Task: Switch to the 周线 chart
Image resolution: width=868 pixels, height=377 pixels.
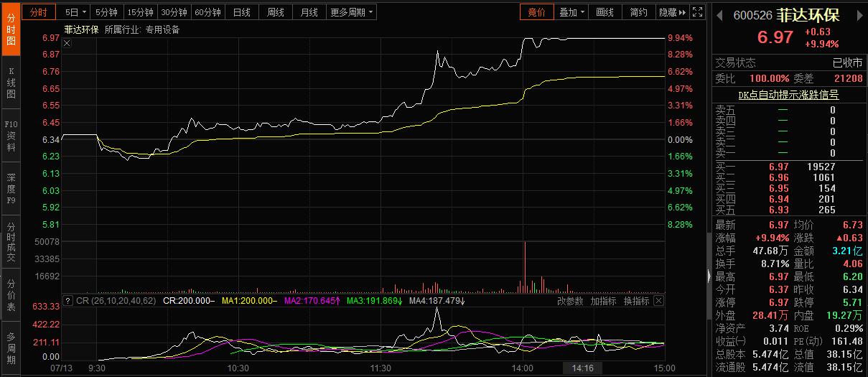Action: 276,12
